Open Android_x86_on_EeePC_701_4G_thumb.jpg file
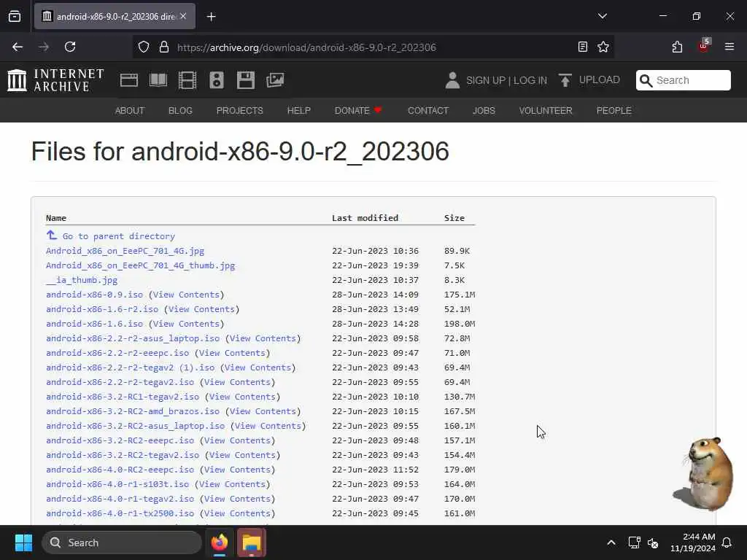 point(141,265)
